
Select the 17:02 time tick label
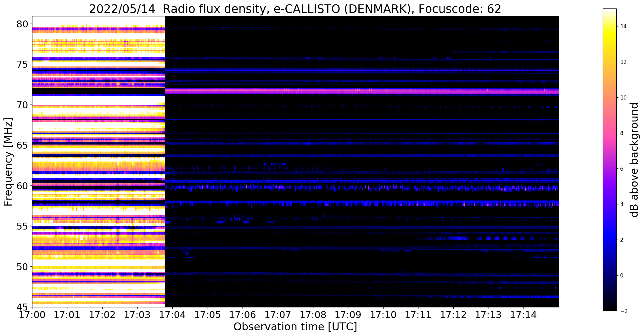(102, 315)
